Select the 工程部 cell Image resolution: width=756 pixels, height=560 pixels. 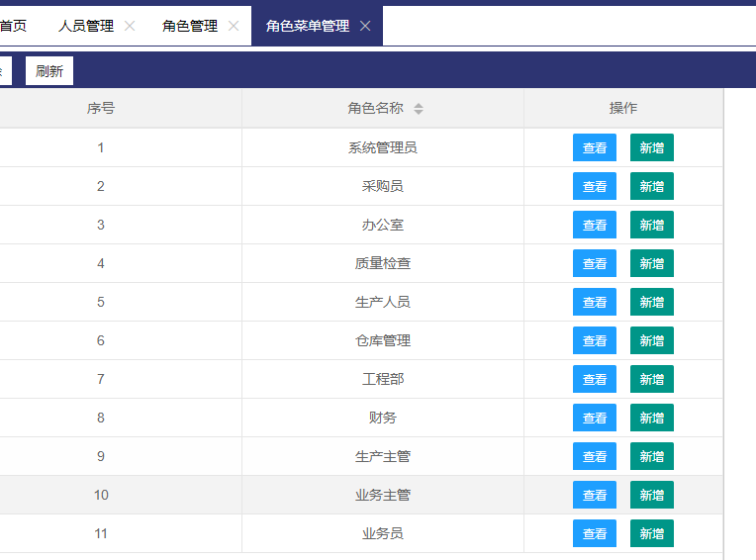click(x=383, y=379)
